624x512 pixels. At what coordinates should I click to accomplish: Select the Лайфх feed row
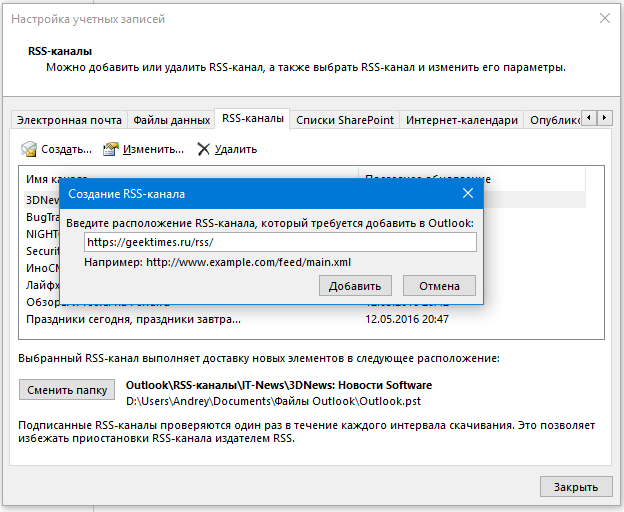click(x=42, y=285)
